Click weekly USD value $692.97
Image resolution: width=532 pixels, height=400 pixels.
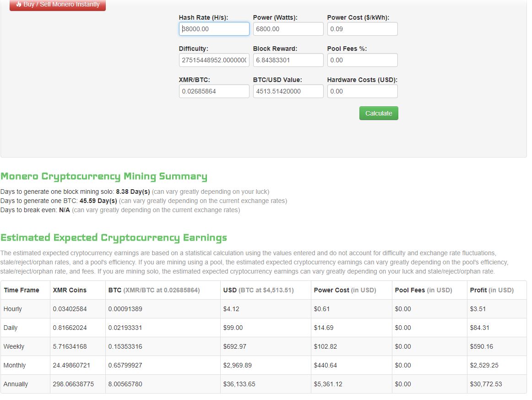coord(235,346)
